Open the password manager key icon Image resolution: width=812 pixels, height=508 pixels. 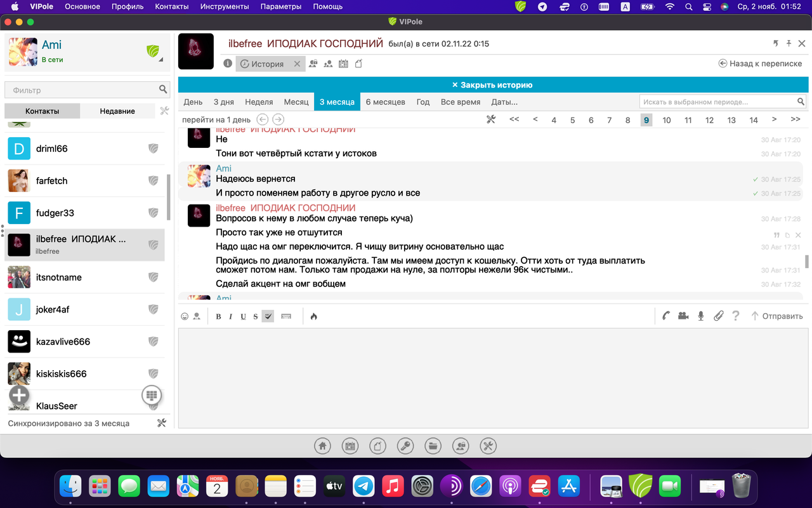pyautogui.click(x=405, y=446)
